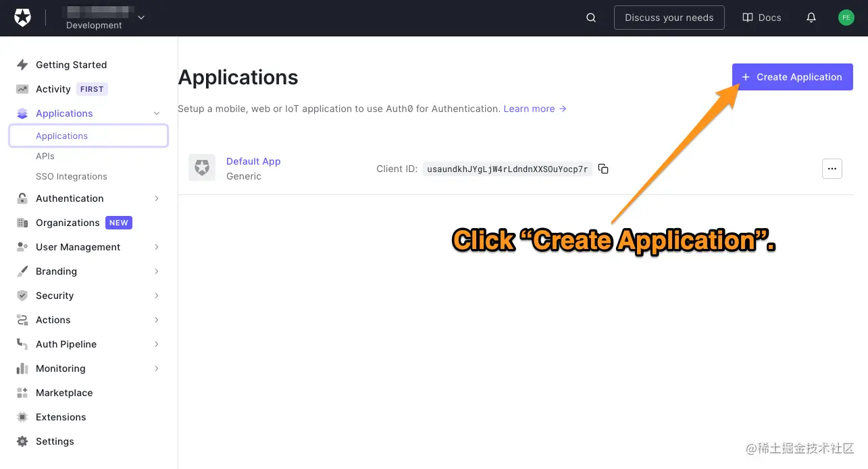This screenshot has width=868, height=469.
Task: Click the Create Application button
Action: click(792, 77)
